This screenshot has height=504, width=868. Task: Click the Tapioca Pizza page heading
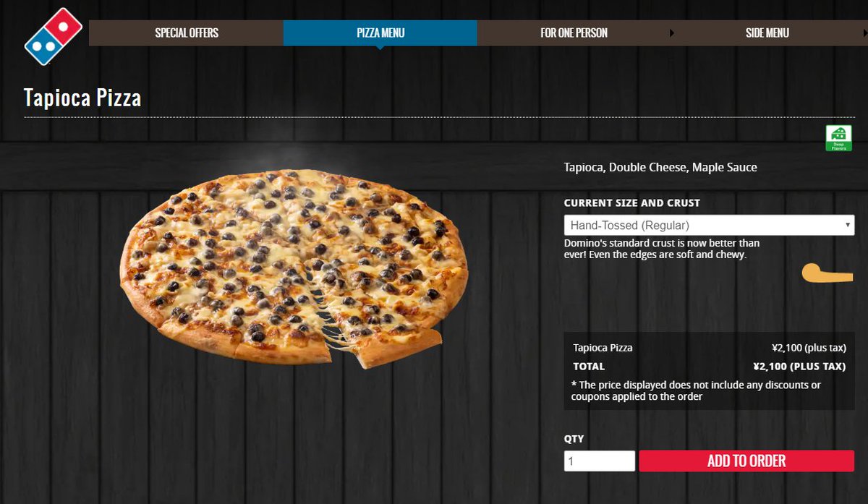[x=82, y=98]
